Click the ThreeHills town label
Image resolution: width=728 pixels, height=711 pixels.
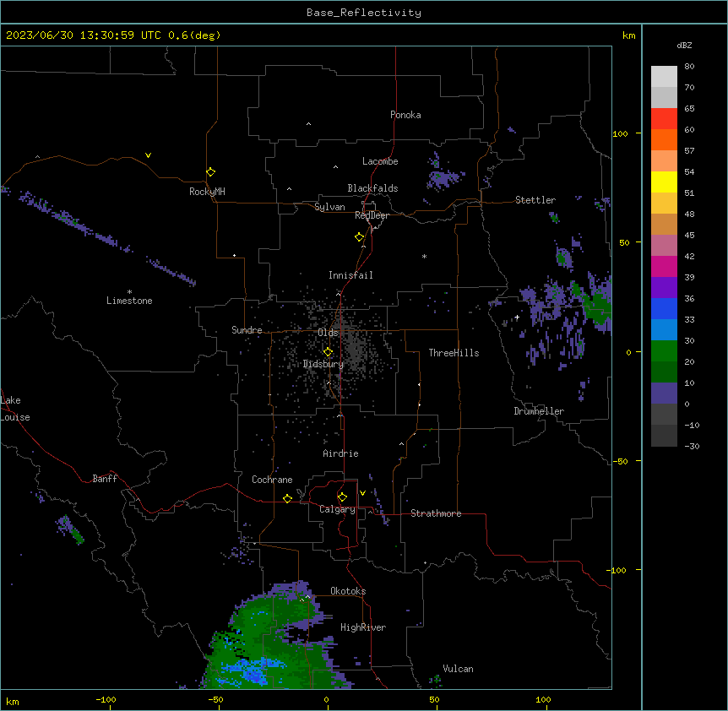click(x=454, y=353)
